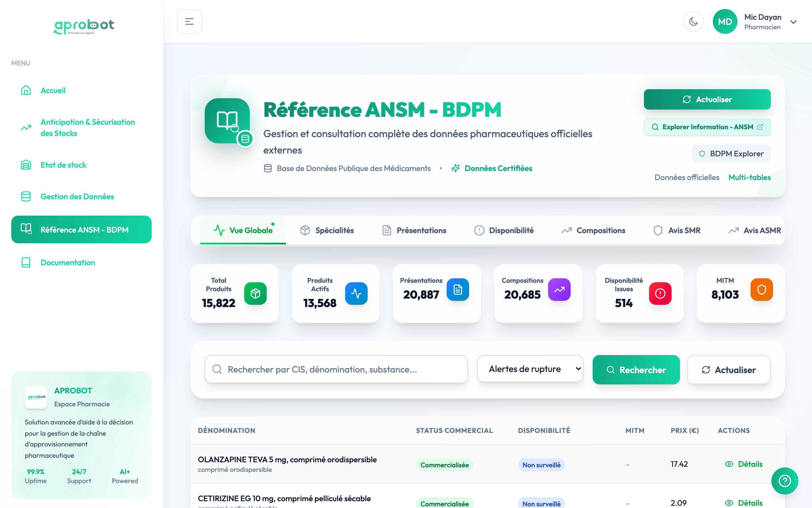The width and height of the screenshot is (812, 508).
Task: Click the book icon beside Documentation
Action: (x=26, y=262)
